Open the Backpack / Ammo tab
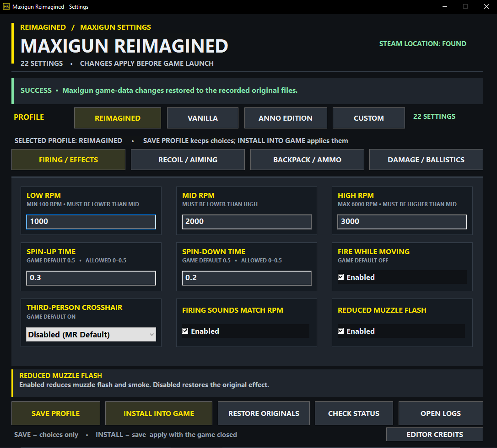This screenshot has width=497, height=448. click(307, 160)
